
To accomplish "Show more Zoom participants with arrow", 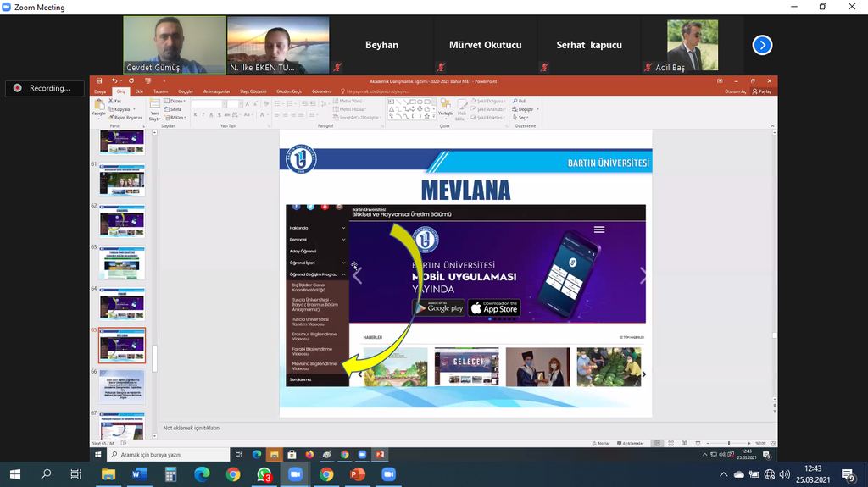I will tap(762, 45).
